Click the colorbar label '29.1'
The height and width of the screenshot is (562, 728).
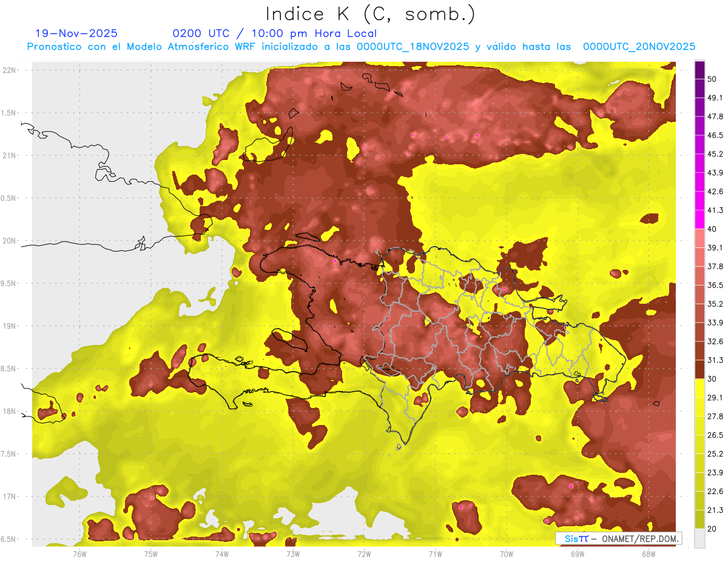tap(715, 398)
